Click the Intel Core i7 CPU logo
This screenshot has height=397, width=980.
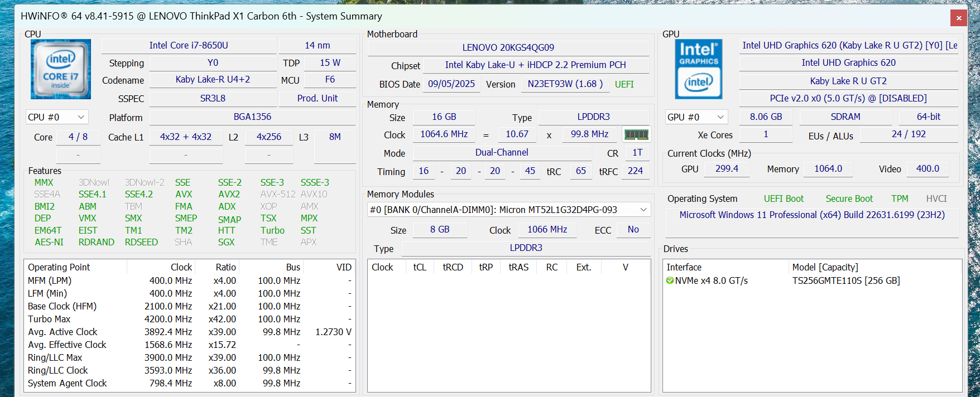click(x=61, y=69)
